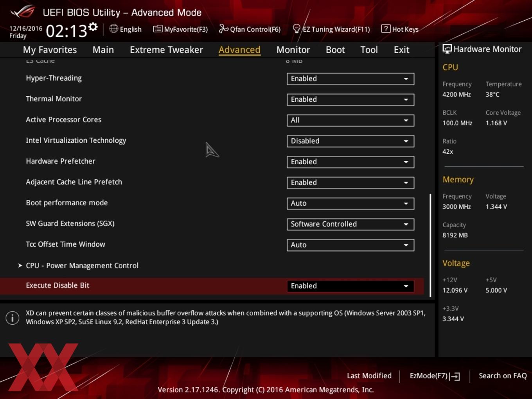Click the 8192 MB capacity value
The height and width of the screenshot is (399, 532).
point(455,235)
